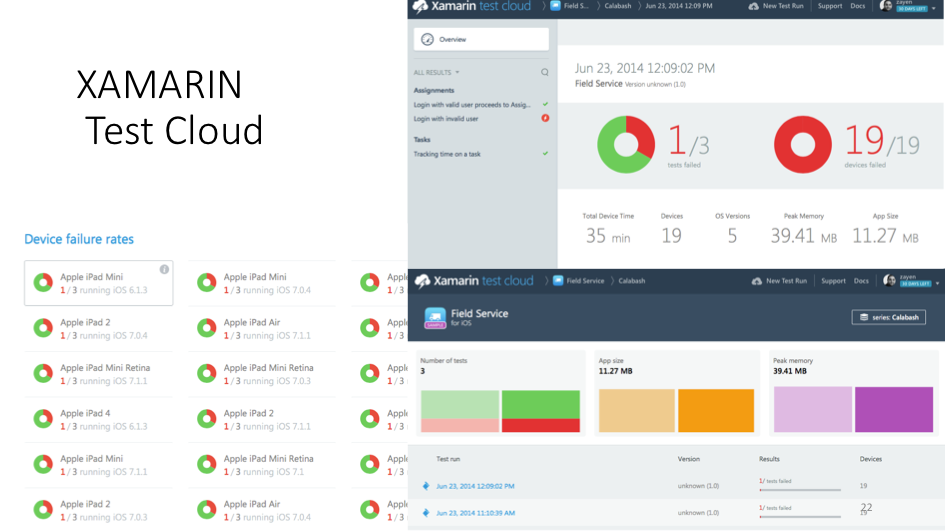
Task: Click the folder icon beside the Field S... breadcrumb
Action: point(555,5)
